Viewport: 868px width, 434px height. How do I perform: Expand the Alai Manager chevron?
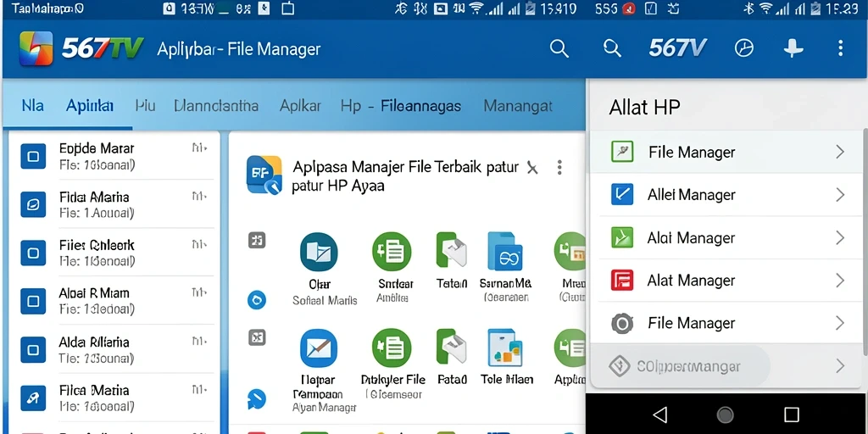[840, 237]
